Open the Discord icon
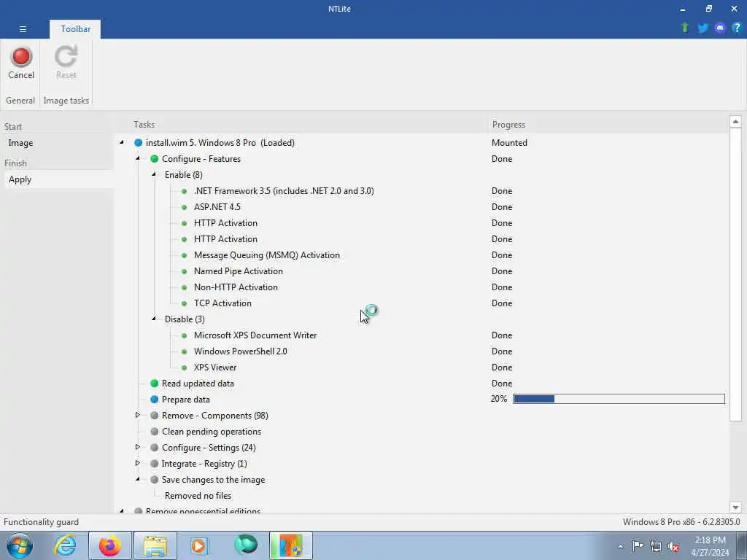Screen dimensions: 747x560 pyautogui.click(x=720, y=28)
